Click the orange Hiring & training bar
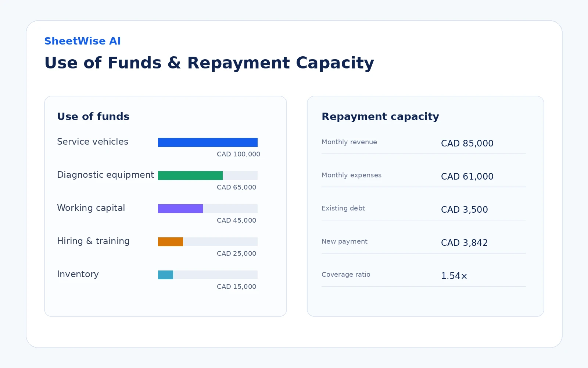 pos(171,242)
